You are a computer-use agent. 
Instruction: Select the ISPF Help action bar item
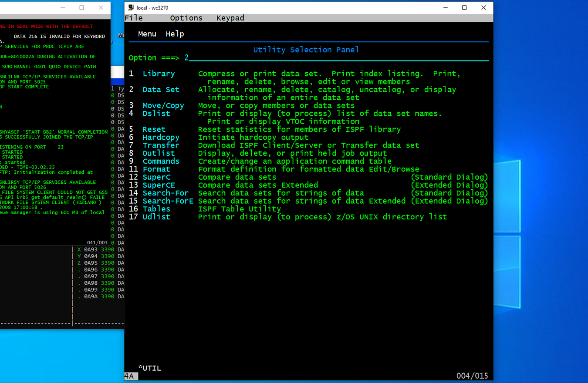(175, 34)
